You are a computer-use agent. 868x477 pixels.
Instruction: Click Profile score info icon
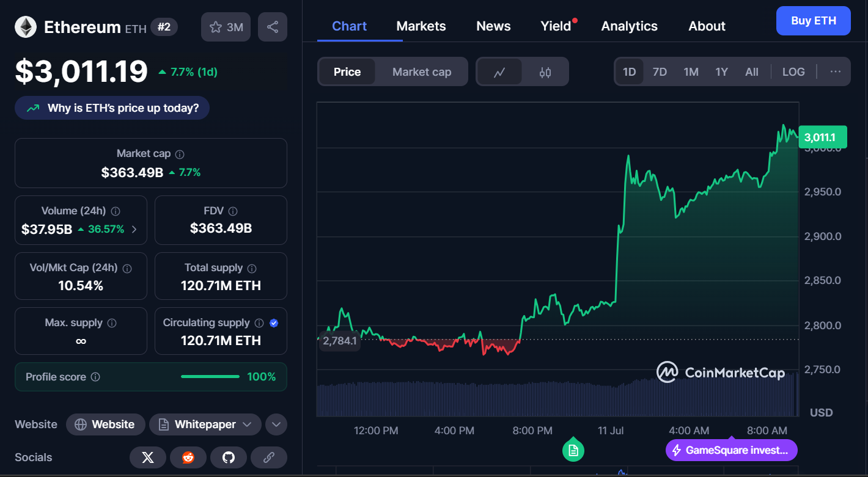(x=95, y=377)
